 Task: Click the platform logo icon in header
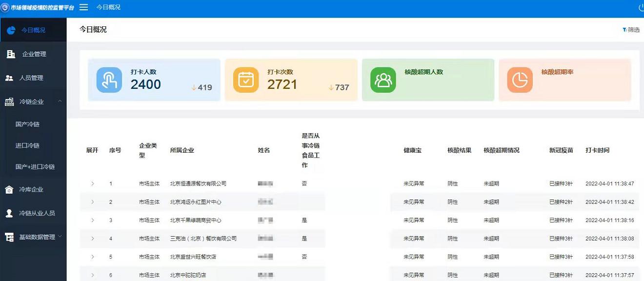click(x=5, y=7)
